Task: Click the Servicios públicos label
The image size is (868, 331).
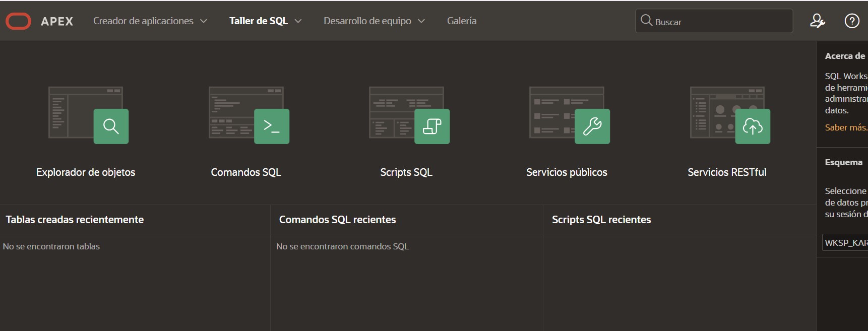Action: point(567,172)
